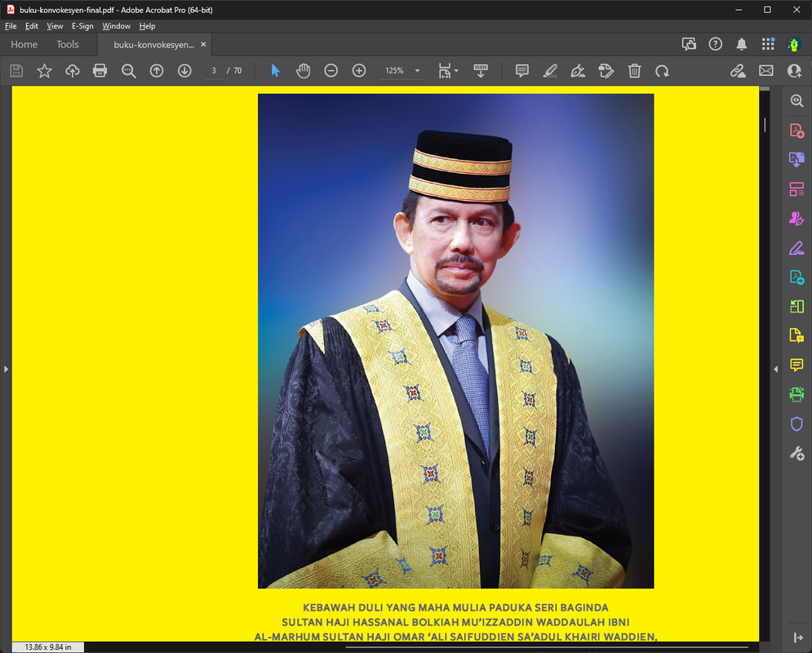Add the document to starred files
This screenshot has height=653, width=812.
pos(45,70)
